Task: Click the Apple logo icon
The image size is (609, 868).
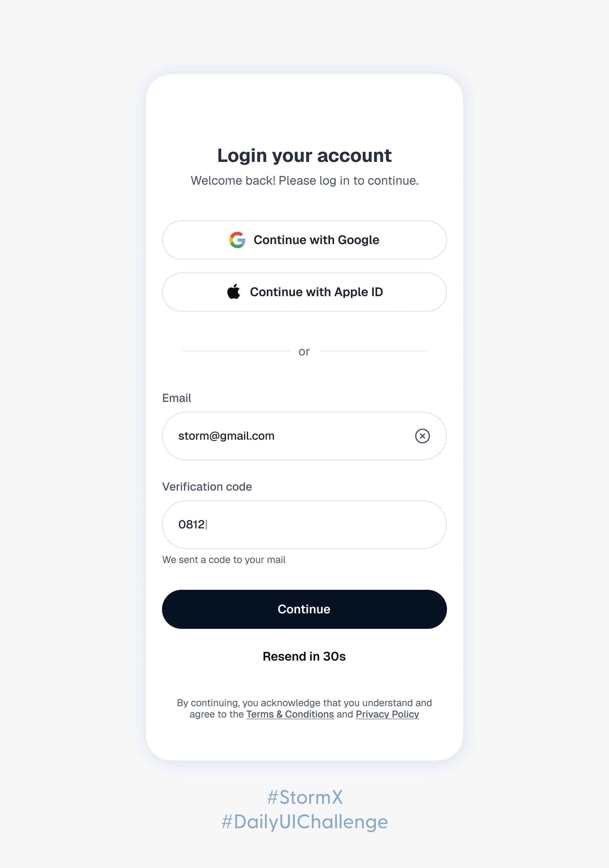Action: point(234,292)
